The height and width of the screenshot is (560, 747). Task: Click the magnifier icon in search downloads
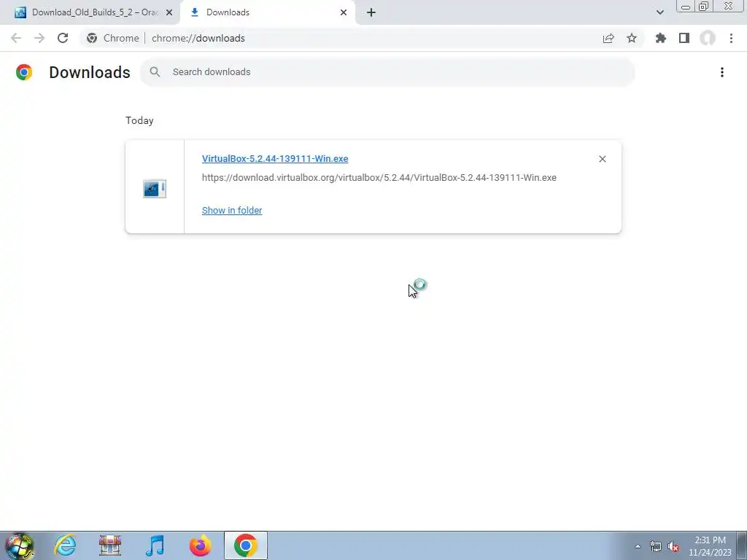155,72
